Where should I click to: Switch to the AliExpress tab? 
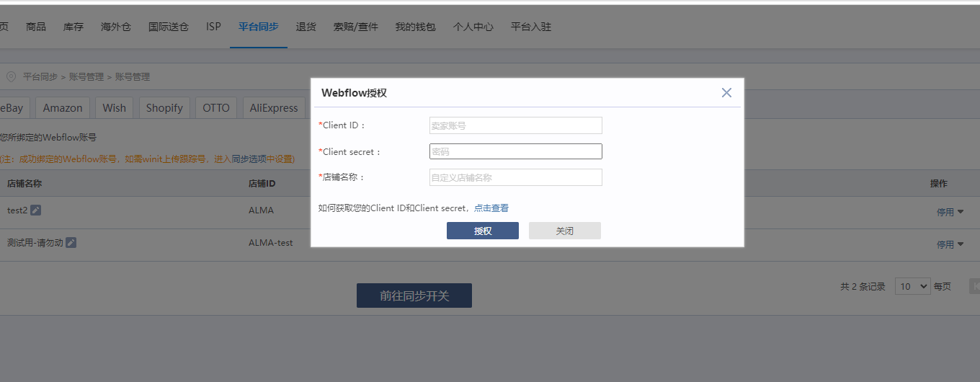pyautogui.click(x=274, y=107)
